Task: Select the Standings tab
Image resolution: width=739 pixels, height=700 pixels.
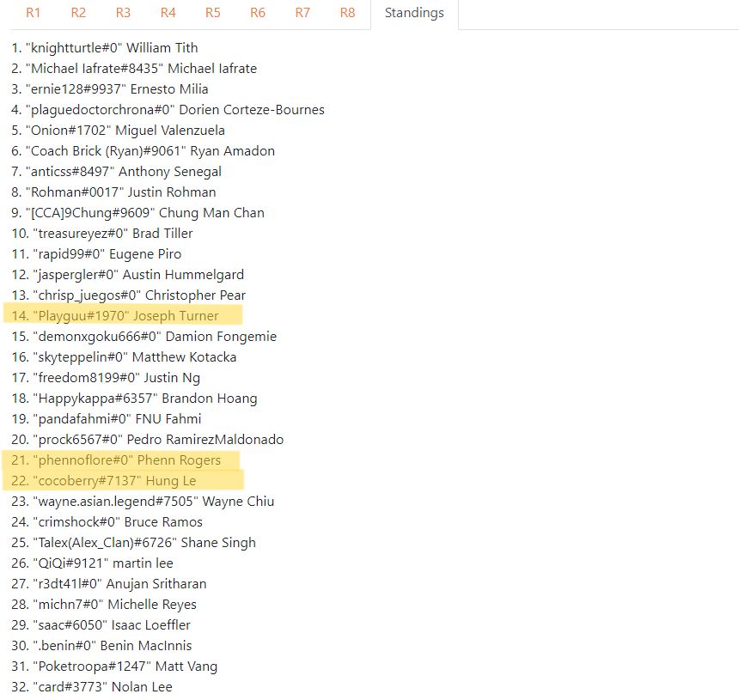Action: 413,13
